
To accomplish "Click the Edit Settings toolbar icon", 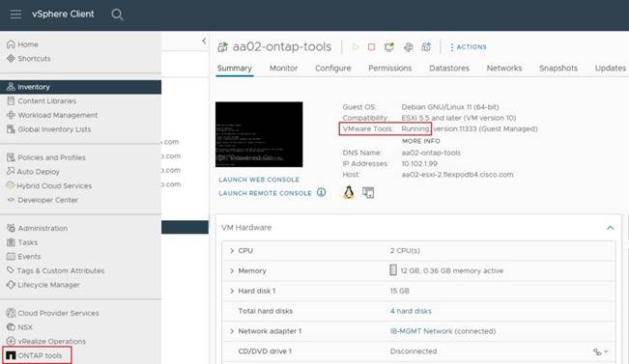I will pyautogui.click(x=409, y=47).
